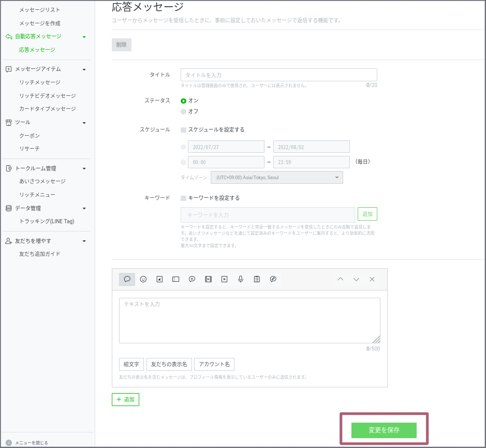Screen dimensions: 486x448
Task: Click the タイトル input field
Action: pyautogui.click(x=278, y=75)
